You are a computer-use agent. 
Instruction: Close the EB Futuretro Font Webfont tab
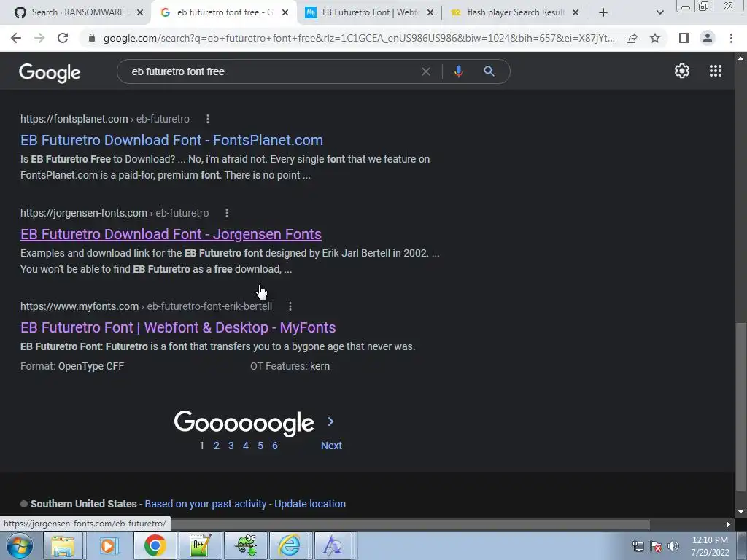430,12
